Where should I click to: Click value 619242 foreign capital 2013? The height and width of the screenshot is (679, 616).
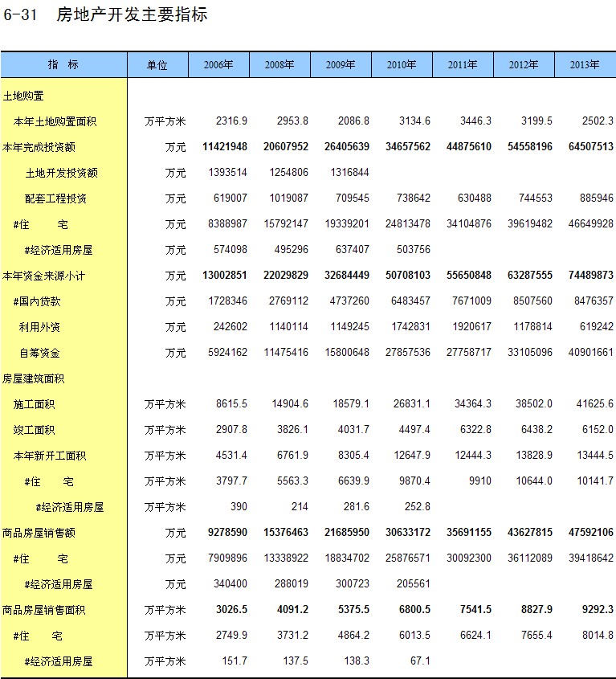597,326
